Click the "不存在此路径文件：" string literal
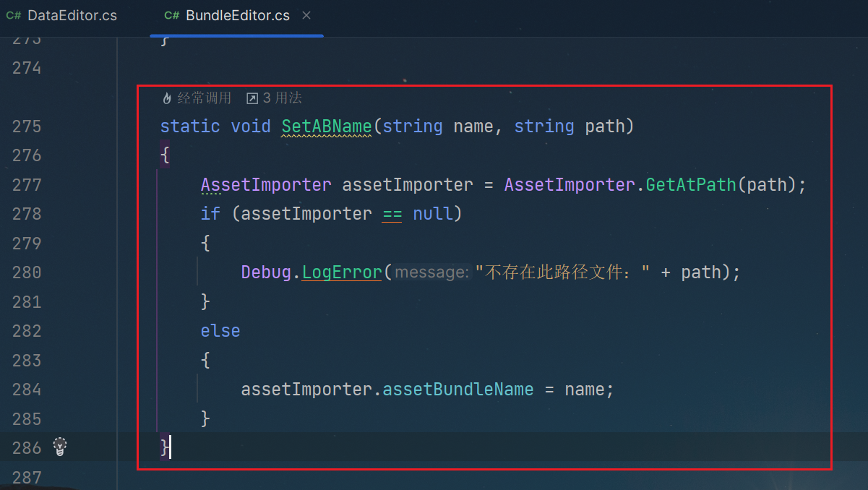Image resolution: width=868 pixels, height=490 pixels. tap(562, 272)
